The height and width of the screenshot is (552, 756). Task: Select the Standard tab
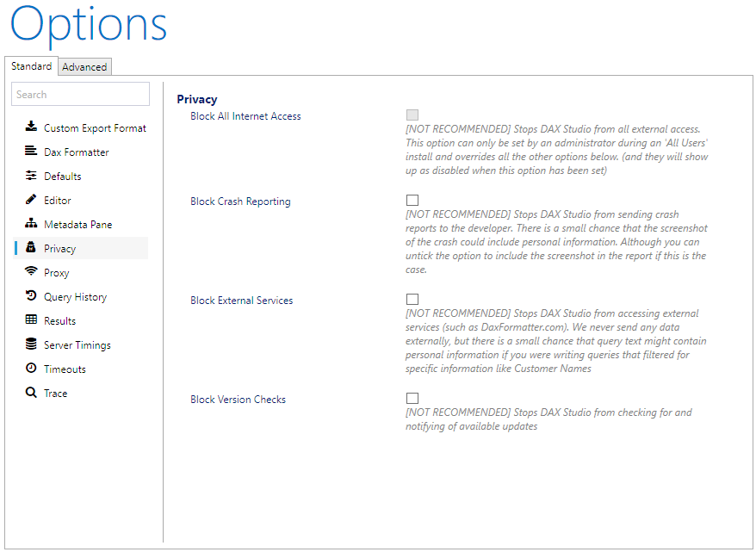(x=31, y=66)
